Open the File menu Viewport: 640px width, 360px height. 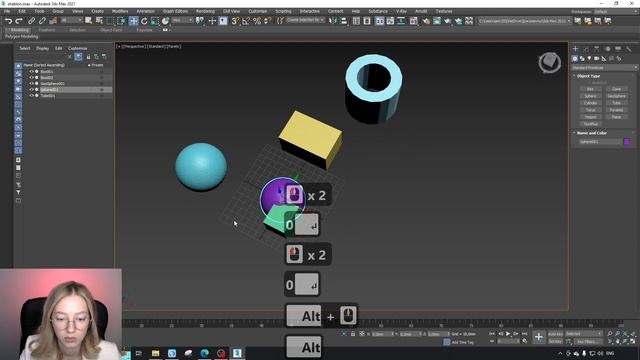point(7,11)
